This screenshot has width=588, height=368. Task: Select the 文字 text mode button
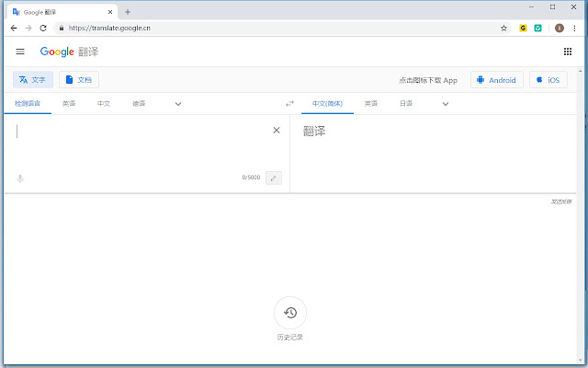(x=32, y=80)
